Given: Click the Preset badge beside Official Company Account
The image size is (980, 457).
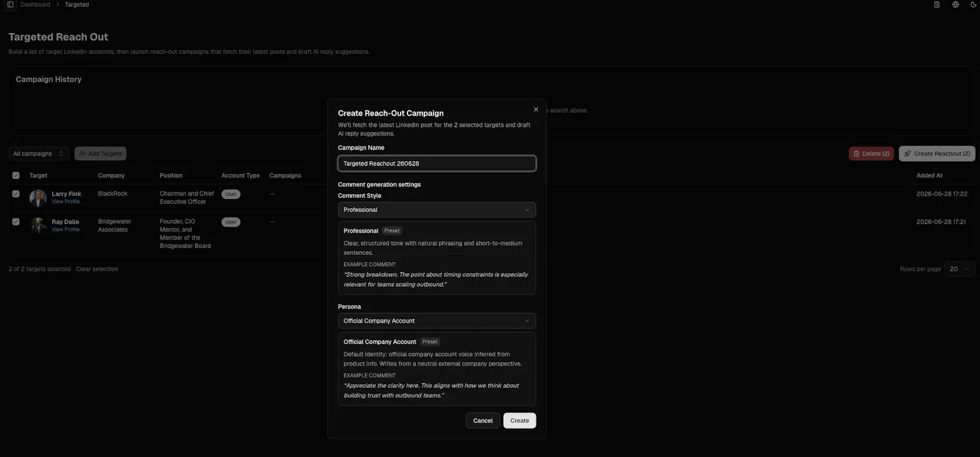Looking at the screenshot, I should (x=430, y=342).
